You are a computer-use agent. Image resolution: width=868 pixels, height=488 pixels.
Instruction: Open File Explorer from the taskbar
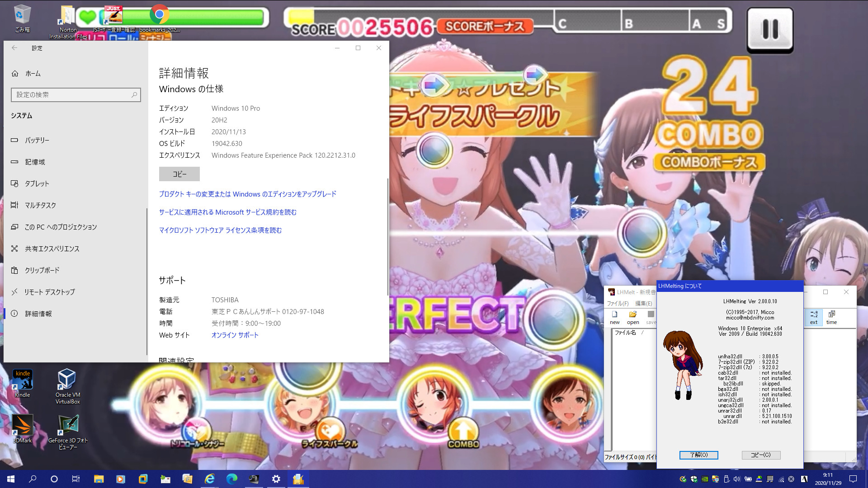pos(99,479)
